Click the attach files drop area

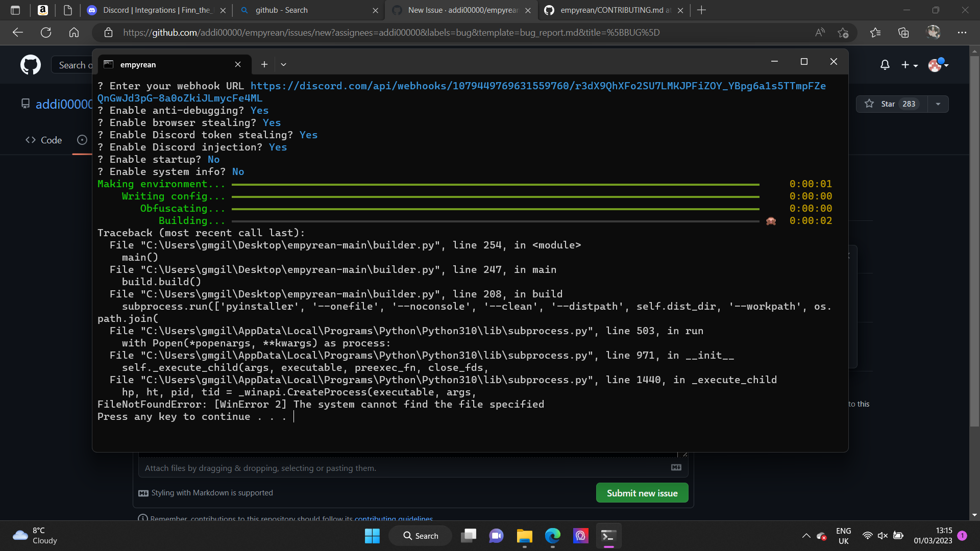[357, 467]
